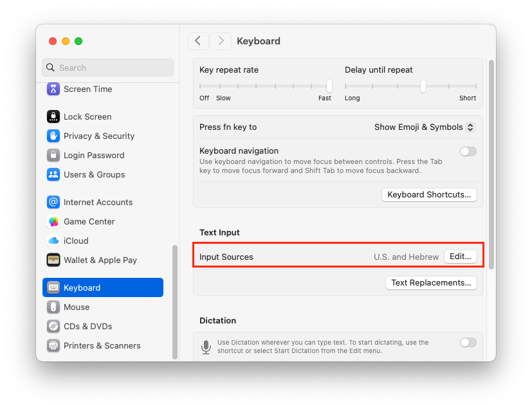Go back with the left chevron

198,41
